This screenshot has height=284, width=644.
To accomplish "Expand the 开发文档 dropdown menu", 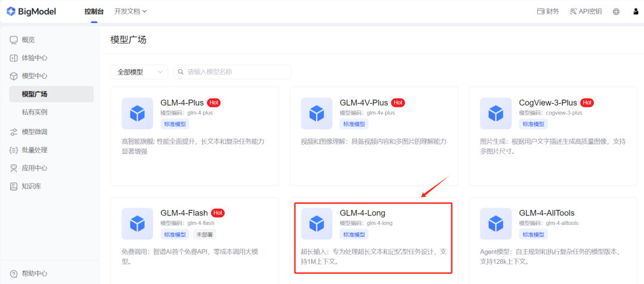I will [131, 11].
